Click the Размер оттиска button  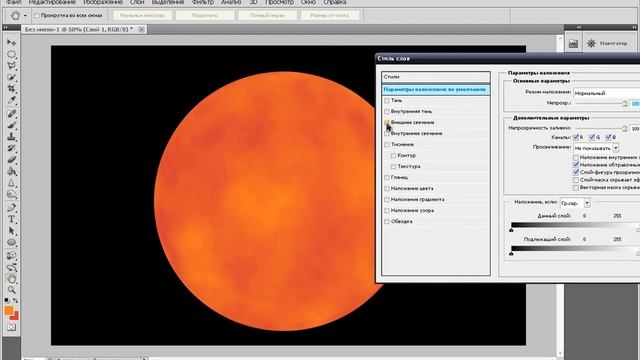click(330, 16)
